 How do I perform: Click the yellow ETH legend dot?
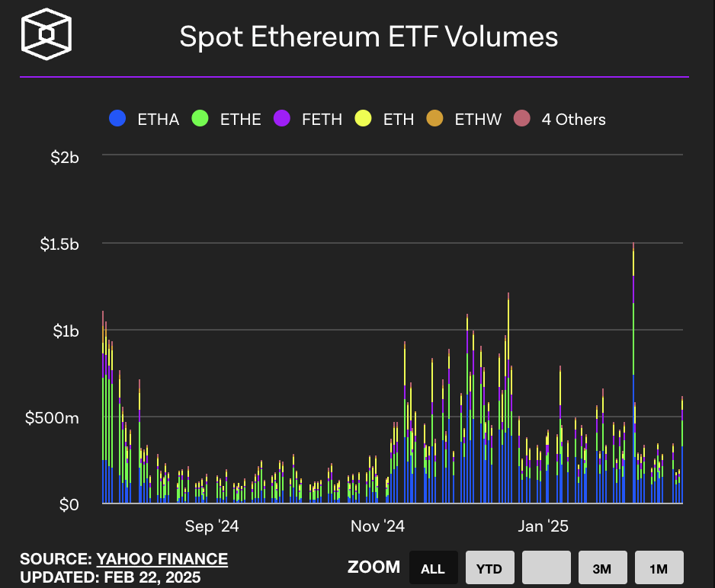[x=364, y=119]
